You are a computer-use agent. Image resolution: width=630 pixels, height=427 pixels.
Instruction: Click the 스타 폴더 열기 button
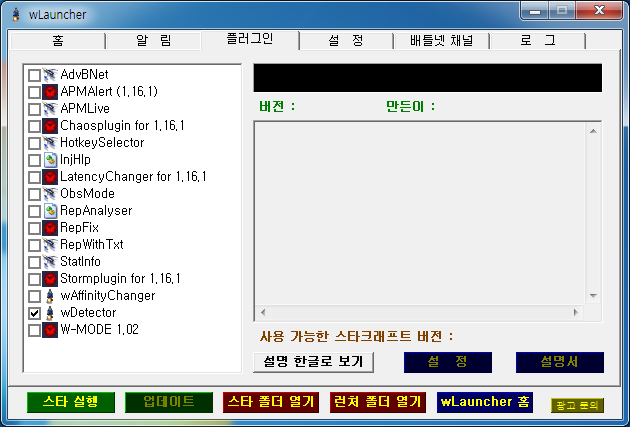(x=271, y=402)
